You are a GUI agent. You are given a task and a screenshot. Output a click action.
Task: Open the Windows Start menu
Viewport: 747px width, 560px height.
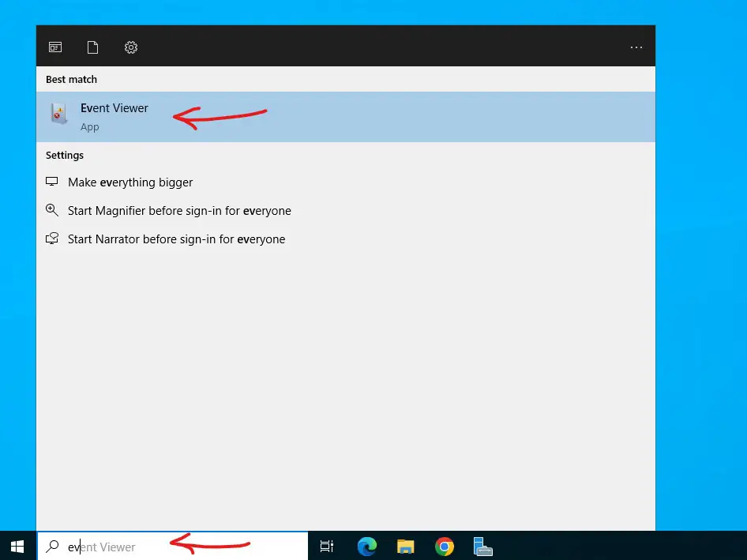[x=17, y=547]
